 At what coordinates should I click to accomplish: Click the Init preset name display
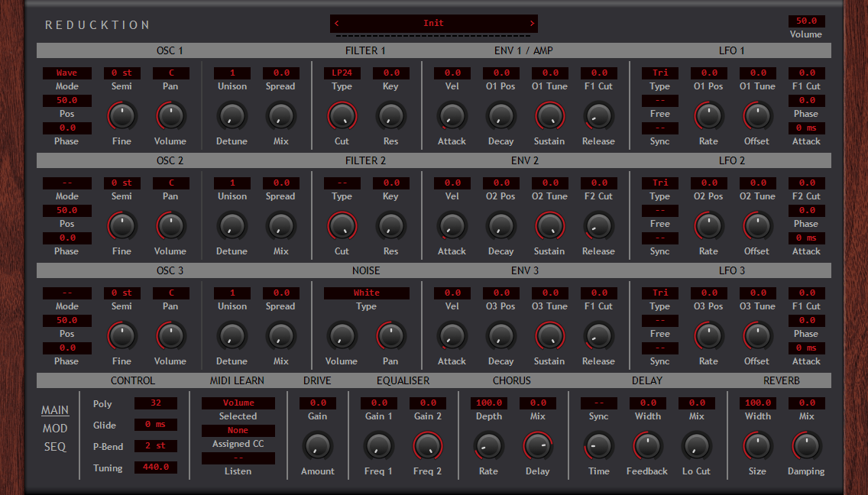click(x=433, y=24)
